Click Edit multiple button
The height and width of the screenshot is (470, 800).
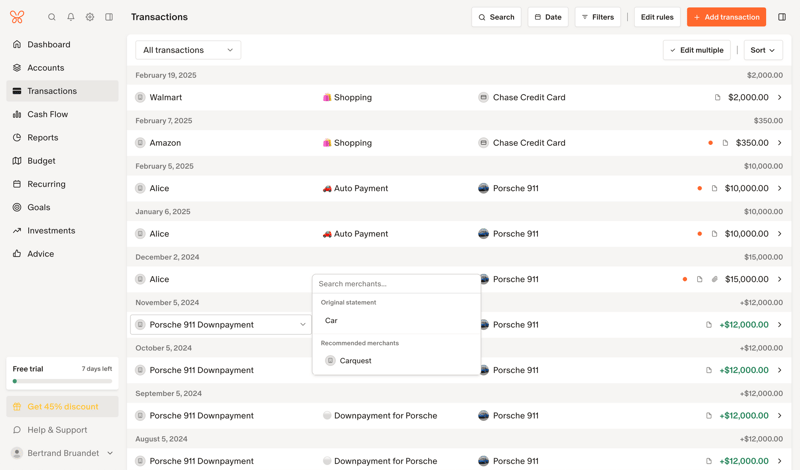[697, 50]
